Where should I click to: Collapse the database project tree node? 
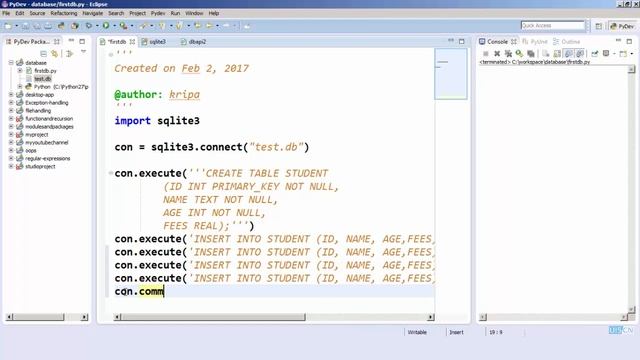11,62
